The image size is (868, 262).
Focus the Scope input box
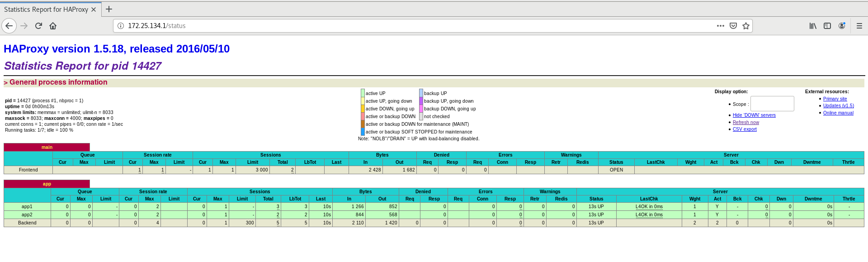pos(772,104)
